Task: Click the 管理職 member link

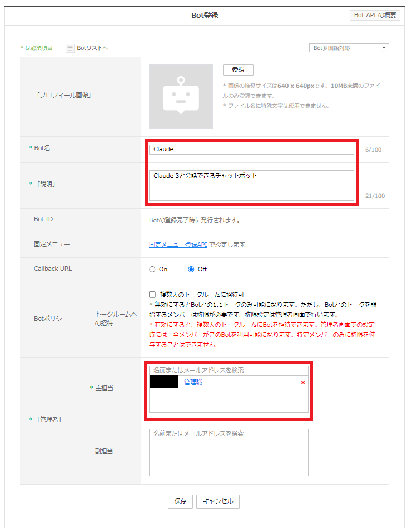Action: pos(193,382)
